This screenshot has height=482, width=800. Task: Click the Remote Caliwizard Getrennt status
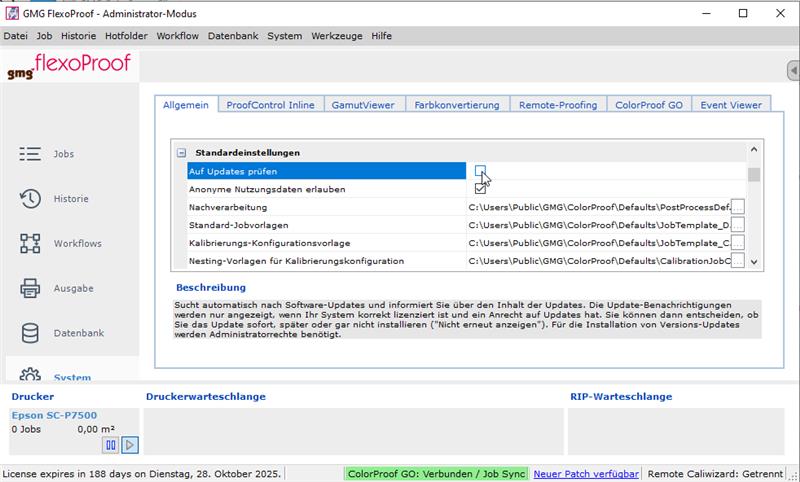[715, 474]
